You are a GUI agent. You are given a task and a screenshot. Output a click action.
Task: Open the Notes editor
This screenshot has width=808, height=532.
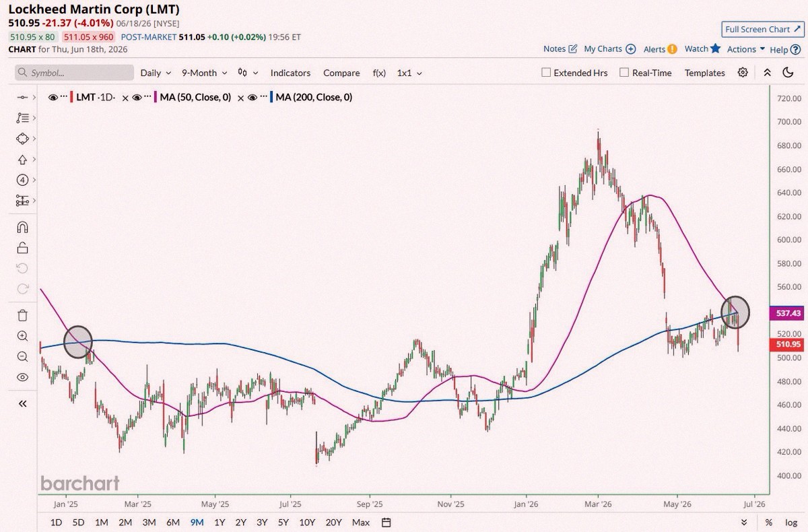point(560,49)
